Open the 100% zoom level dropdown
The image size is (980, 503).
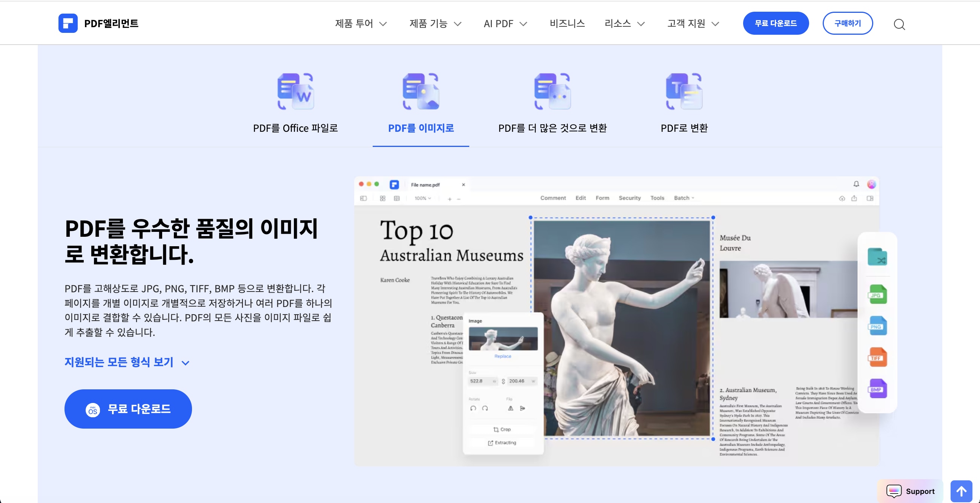422,198
